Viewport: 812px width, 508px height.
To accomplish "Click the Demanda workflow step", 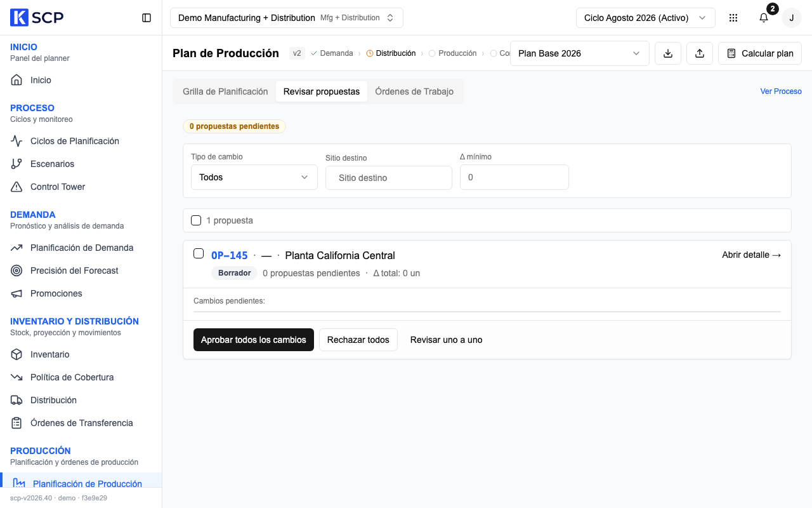I will (332, 53).
